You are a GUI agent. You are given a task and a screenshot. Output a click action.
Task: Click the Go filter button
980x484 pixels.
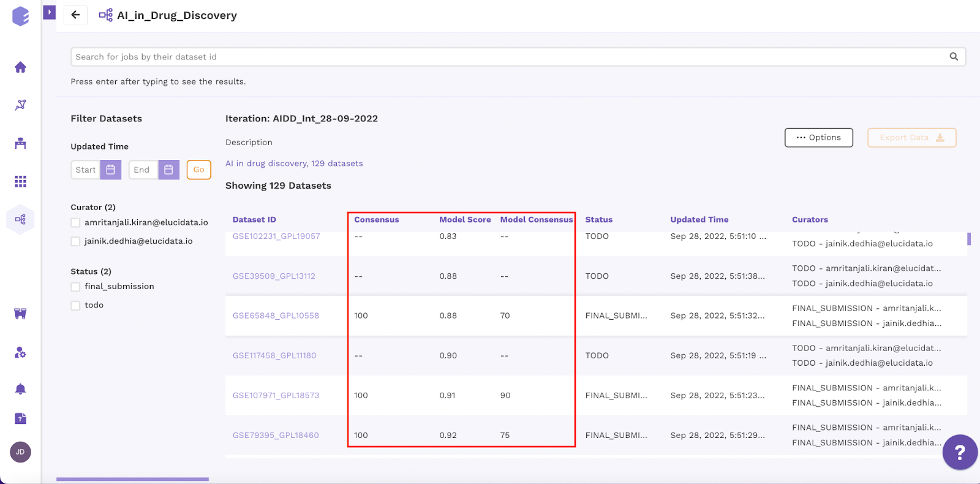[199, 170]
